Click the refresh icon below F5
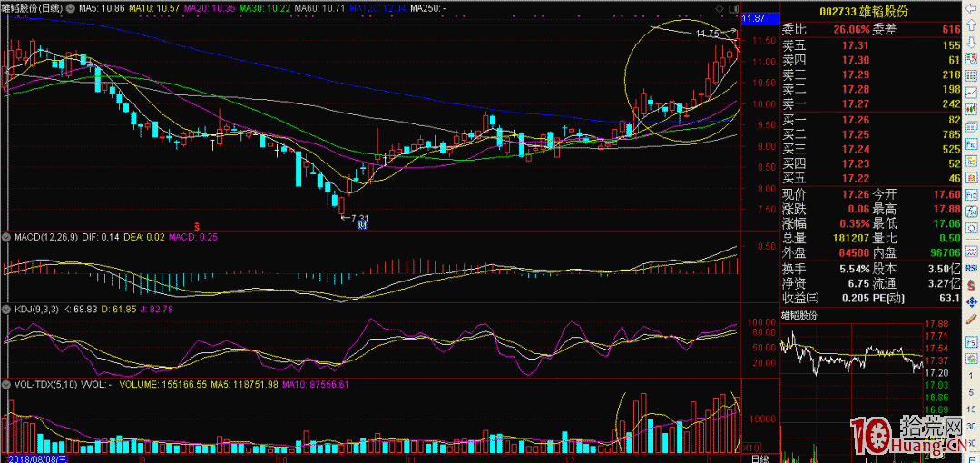Image resolution: width=980 pixels, height=463 pixels. (x=971, y=359)
